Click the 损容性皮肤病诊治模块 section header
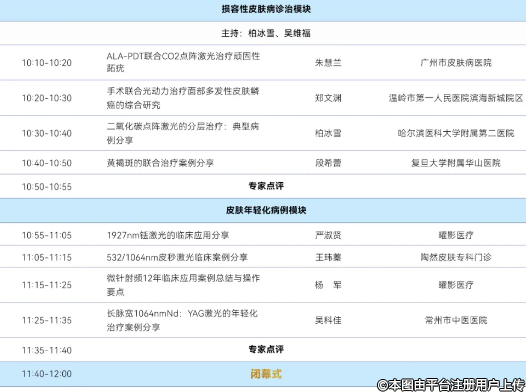Viewport: 526px width, 392px height. pos(266,9)
